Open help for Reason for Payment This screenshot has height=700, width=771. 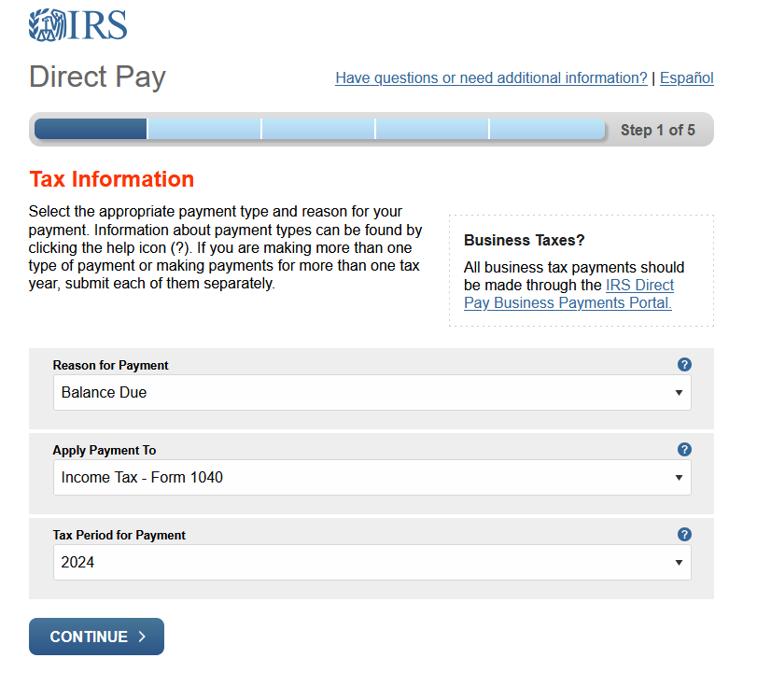[x=684, y=364]
